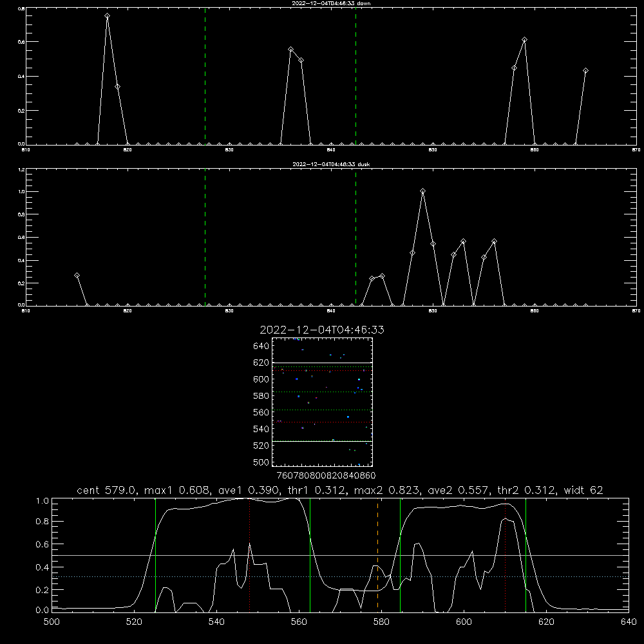Image resolution: width=644 pixels, height=644 pixels.
Task: Click the 640 y-axis label of scatter panel
Action: [261, 346]
